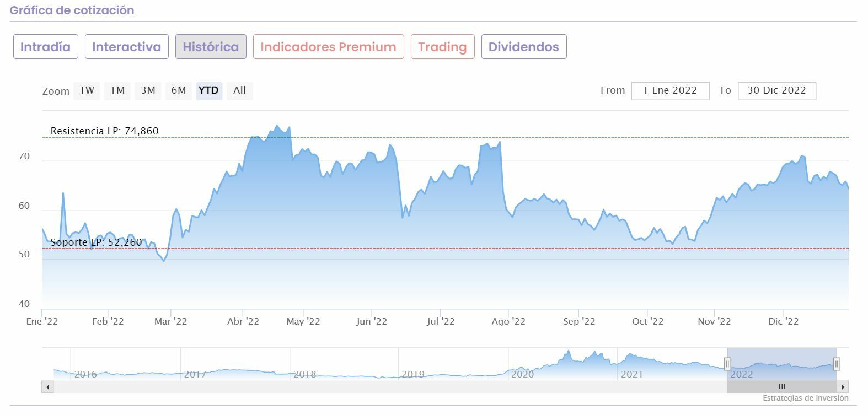The width and height of the screenshot is (868, 415).
Task: Select the 1W zoom range
Action: tap(87, 90)
